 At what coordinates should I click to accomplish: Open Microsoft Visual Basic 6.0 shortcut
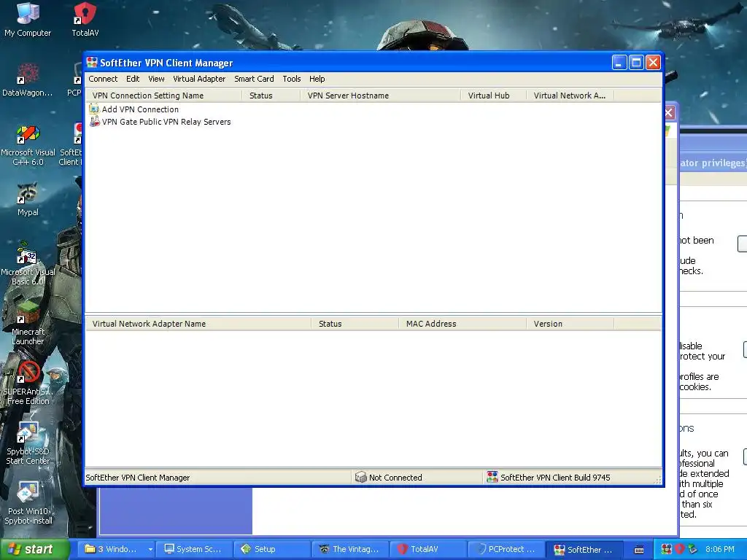[x=28, y=264]
